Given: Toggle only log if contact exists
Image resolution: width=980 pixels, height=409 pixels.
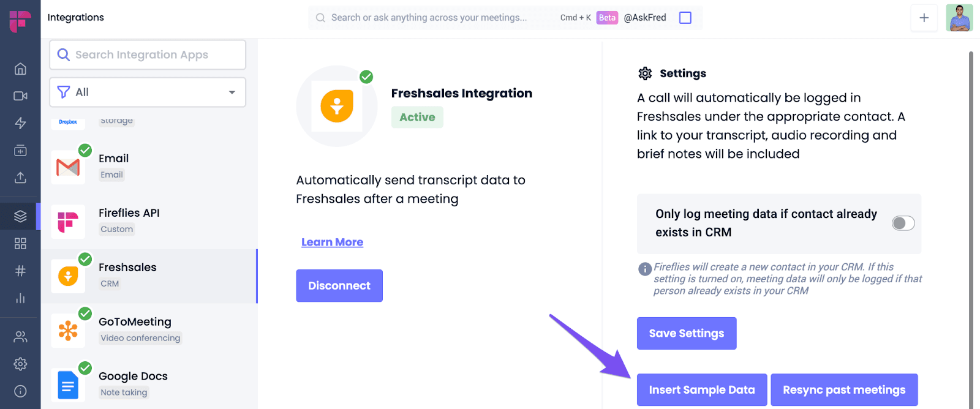Looking at the screenshot, I should point(903,223).
